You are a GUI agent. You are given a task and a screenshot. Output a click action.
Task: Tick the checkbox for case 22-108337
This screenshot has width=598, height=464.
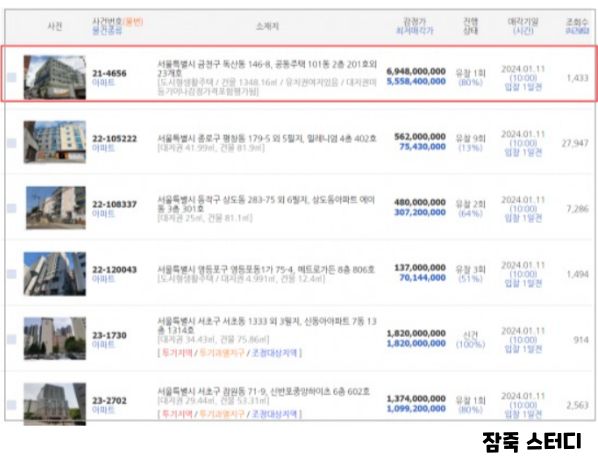[12, 208]
